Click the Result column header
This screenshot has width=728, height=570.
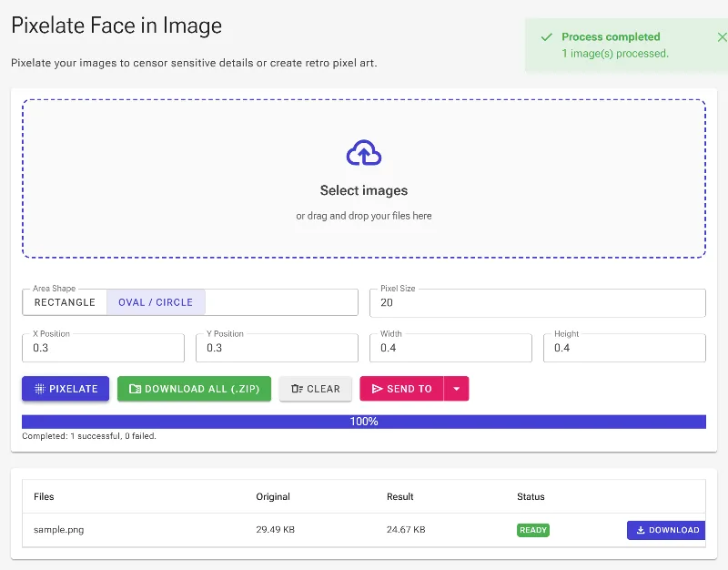click(399, 496)
